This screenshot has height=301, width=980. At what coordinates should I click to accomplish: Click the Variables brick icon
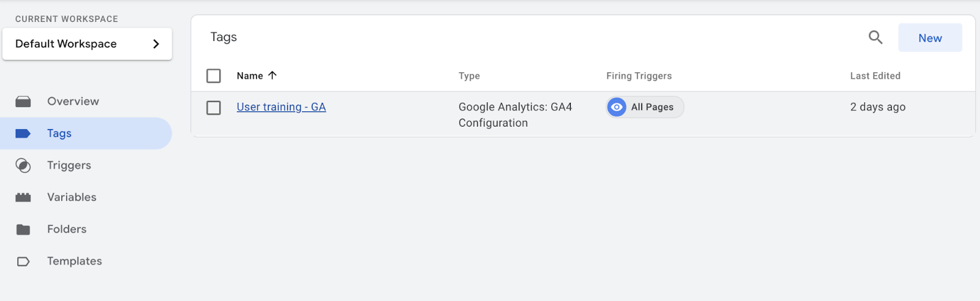(x=23, y=197)
